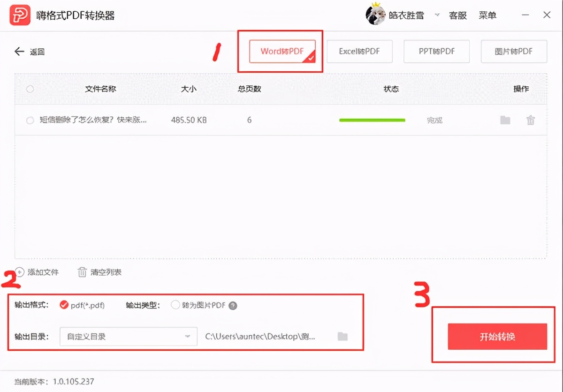Click the folder browse icon beside output path

(342, 336)
